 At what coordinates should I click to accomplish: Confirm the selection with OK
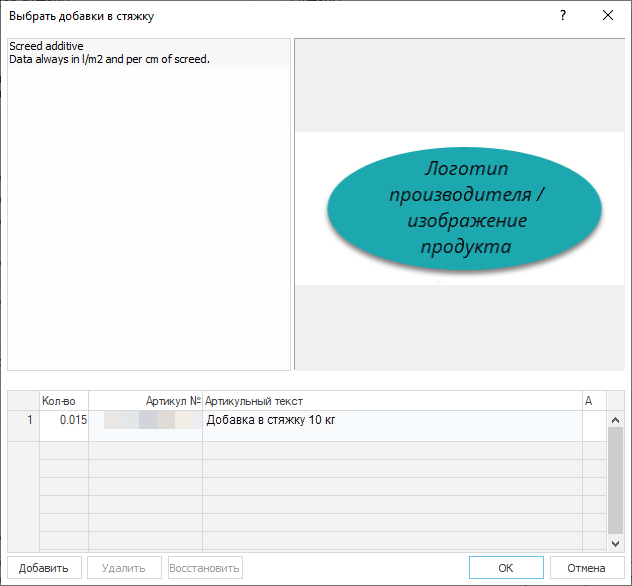[506, 568]
